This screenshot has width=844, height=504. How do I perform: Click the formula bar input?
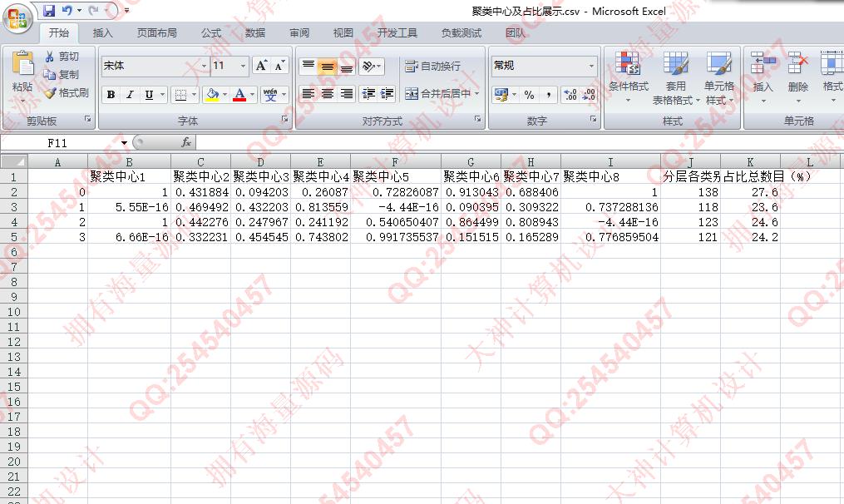point(520,143)
